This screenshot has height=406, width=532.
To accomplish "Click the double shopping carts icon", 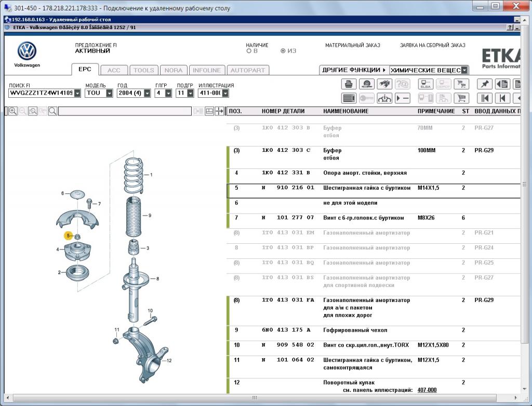I will coord(461,84).
